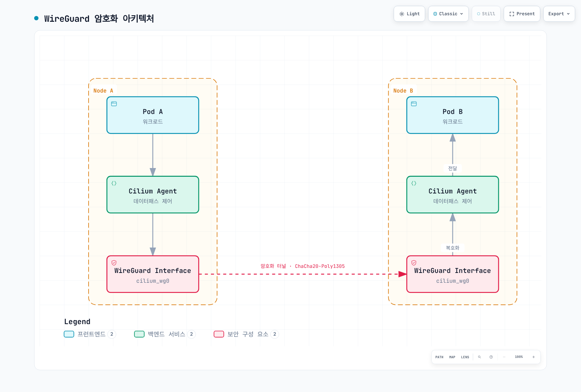581x392 pixels.
Task: Open the Classic style dropdown
Action: [x=448, y=14]
